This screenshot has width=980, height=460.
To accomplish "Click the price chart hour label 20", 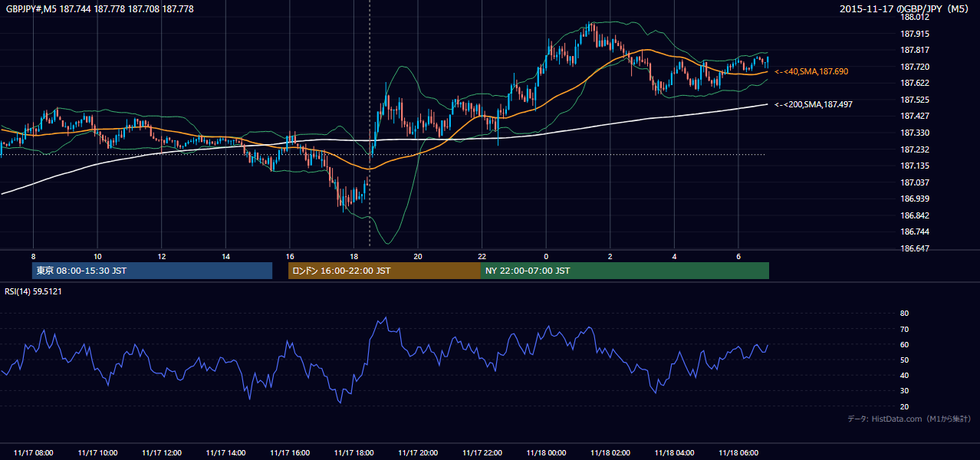I will (418, 256).
